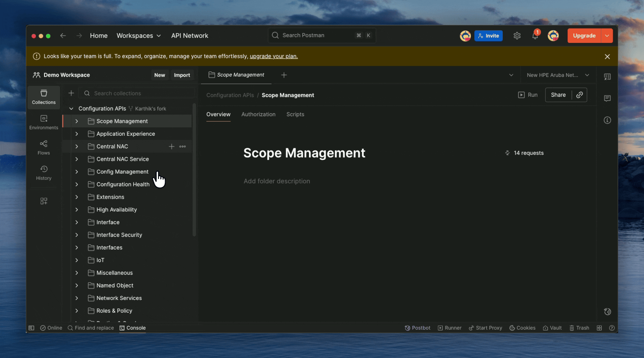
Task: Expand the Central NAC Service folder
Action: tap(77, 159)
